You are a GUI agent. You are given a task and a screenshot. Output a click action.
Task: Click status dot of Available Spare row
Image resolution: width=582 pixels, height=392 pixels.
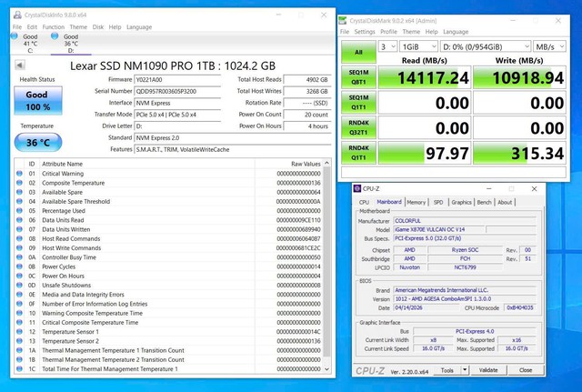click(19, 192)
